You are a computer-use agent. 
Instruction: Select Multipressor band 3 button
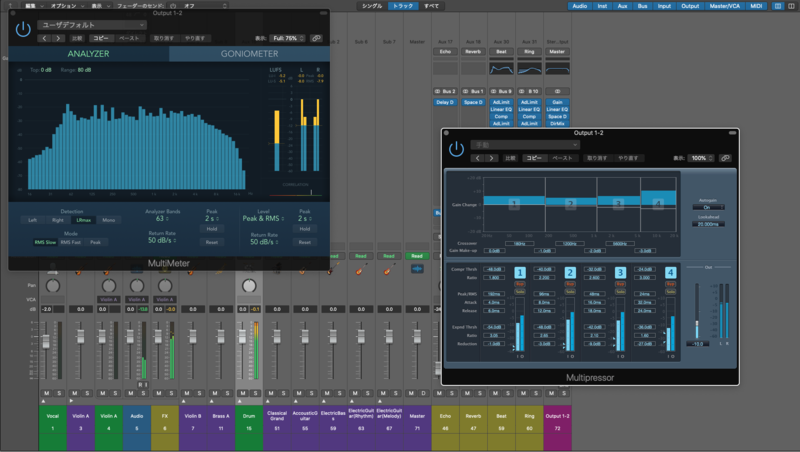(620, 272)
